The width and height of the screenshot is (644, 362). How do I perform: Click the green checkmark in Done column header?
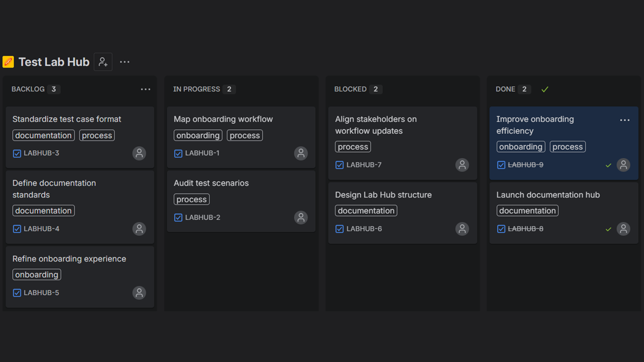545,89
